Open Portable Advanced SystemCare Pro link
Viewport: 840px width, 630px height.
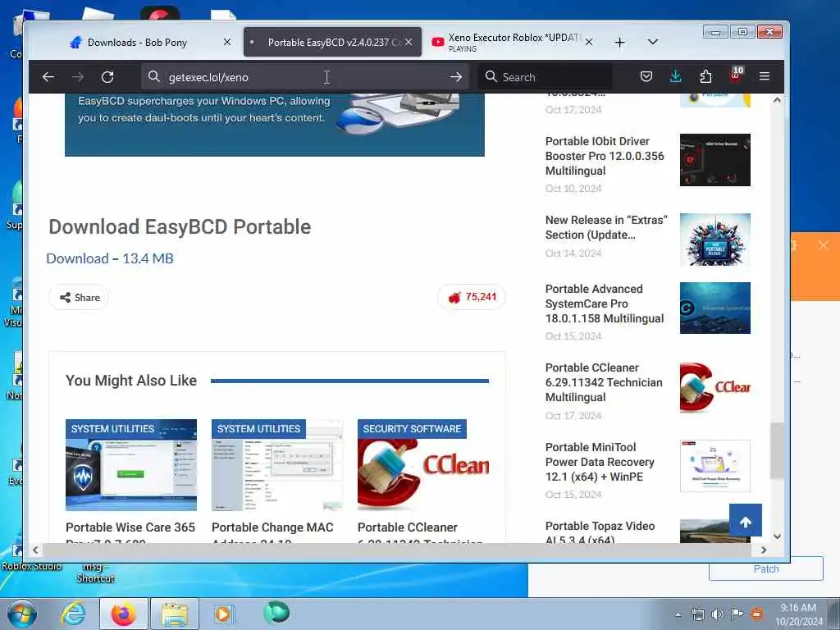click(605, 304)
